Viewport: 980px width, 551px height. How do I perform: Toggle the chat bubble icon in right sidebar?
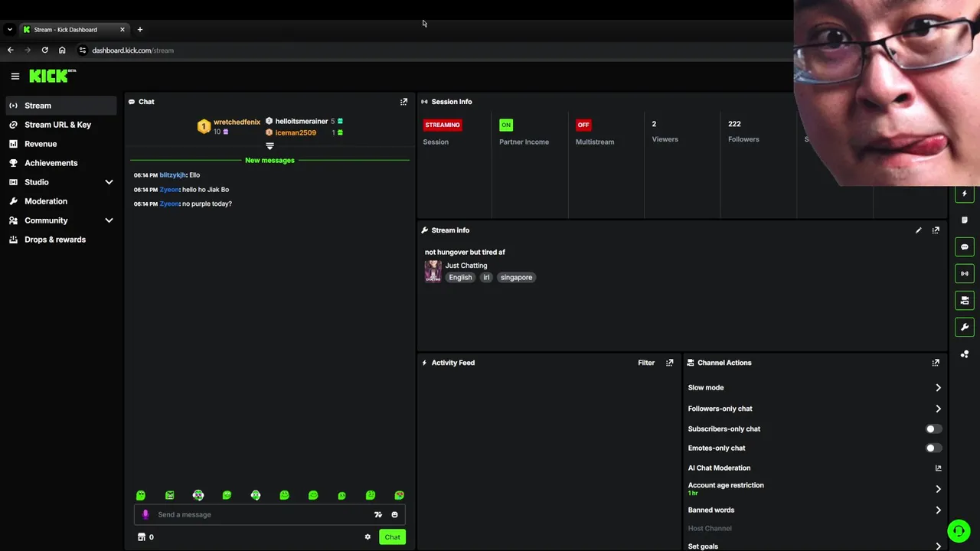click(x=965, y=247)
